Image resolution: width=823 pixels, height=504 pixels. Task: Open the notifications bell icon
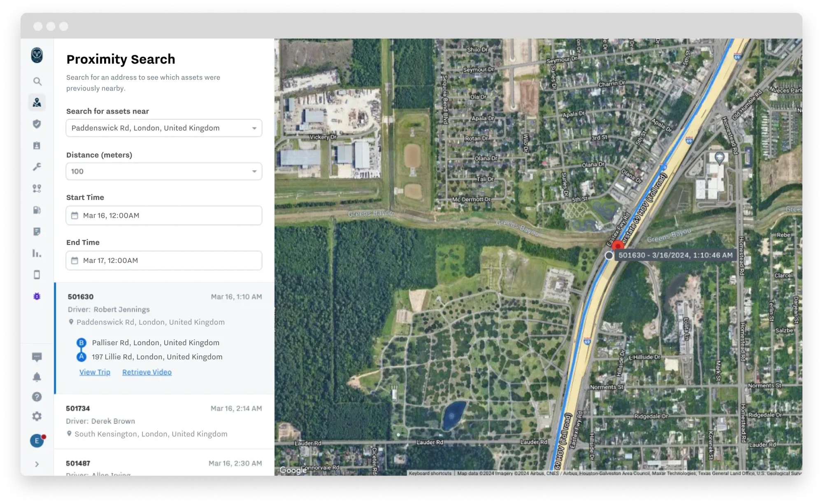[x=37, y=377]
